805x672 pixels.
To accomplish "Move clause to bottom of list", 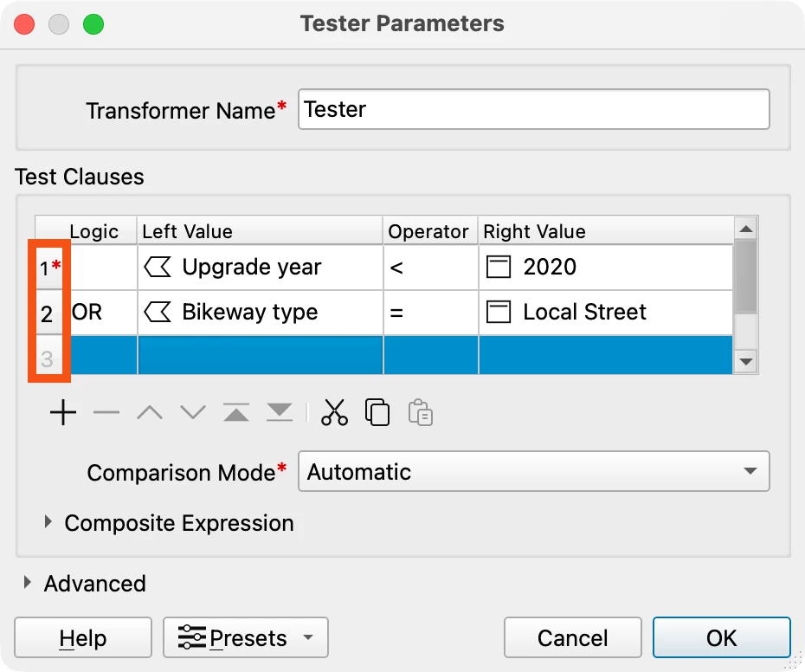I will click(x=280, y=412).
